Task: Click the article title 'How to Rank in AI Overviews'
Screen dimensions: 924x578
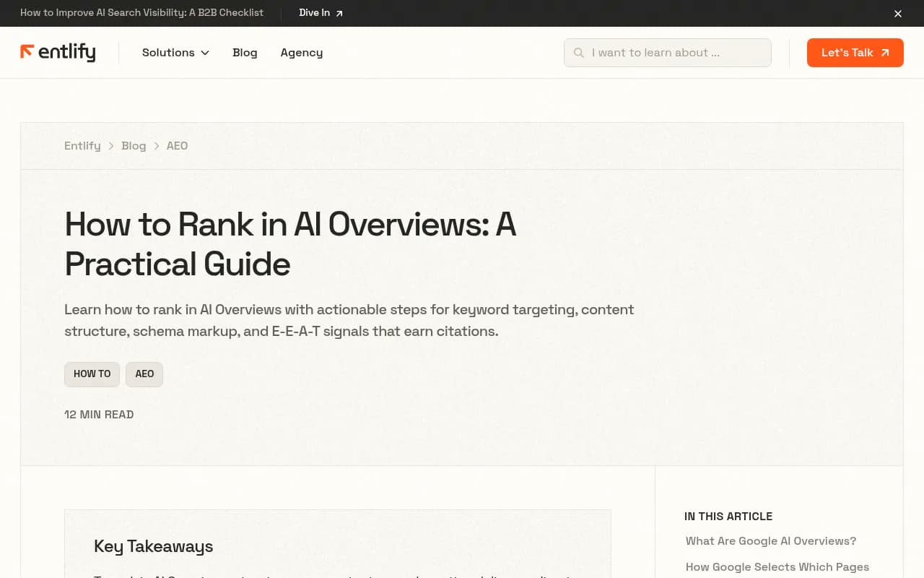Action: click(x=290, y=244)
